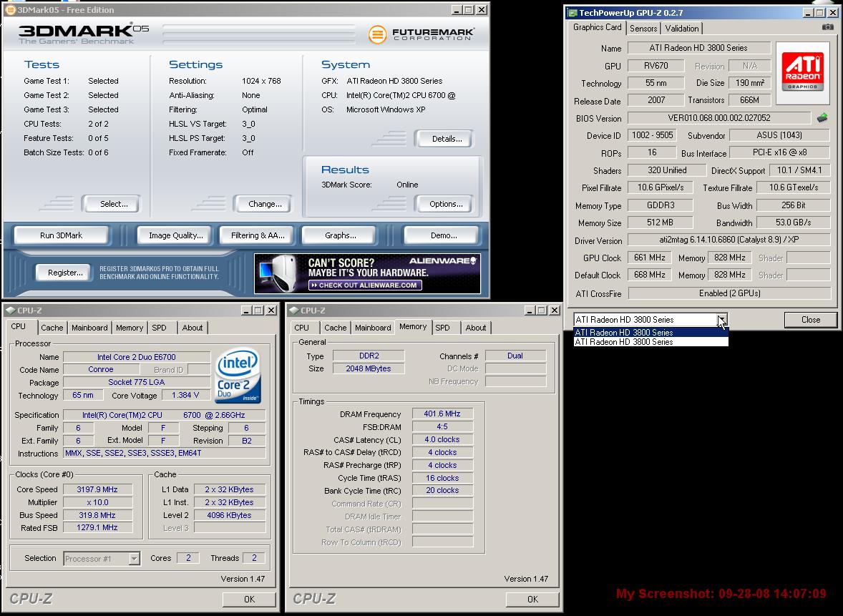
Task: Click the 3DMark05 title bar icon
Action: 10,10
